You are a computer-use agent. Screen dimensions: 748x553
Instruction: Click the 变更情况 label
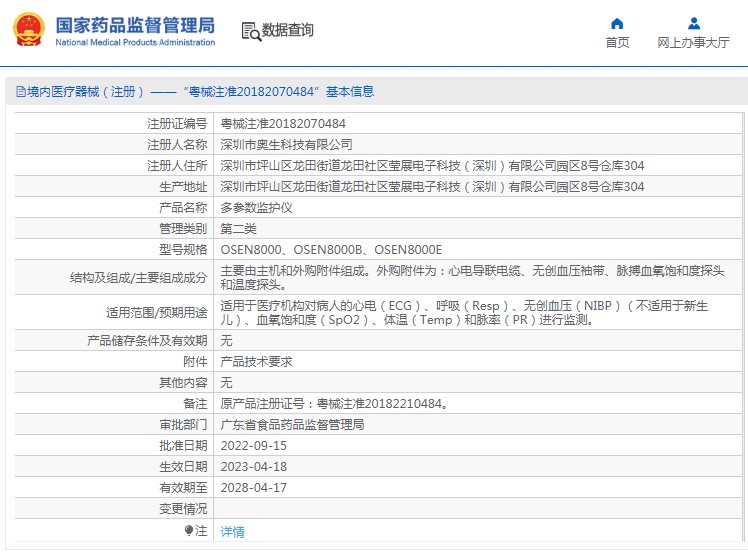183,509
